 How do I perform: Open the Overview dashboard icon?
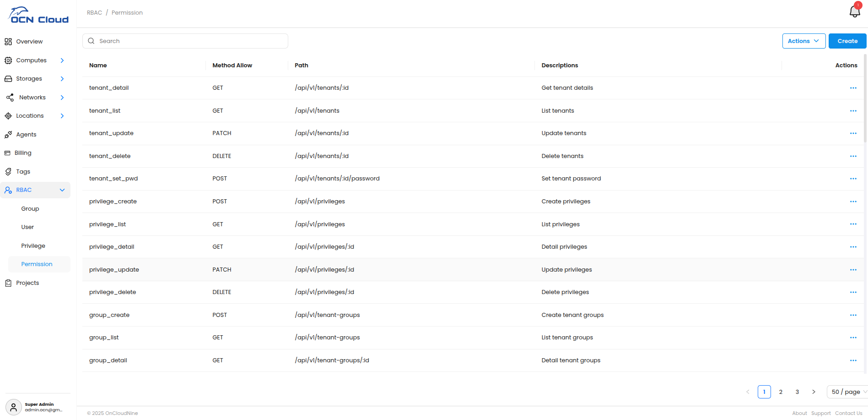point(8,42)
